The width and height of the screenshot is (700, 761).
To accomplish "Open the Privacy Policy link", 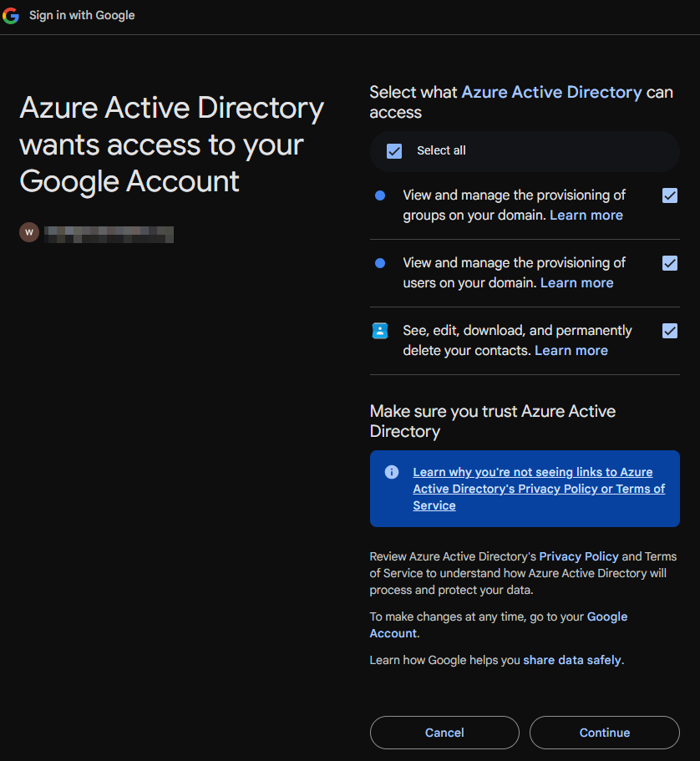I will tap(579, 556).
